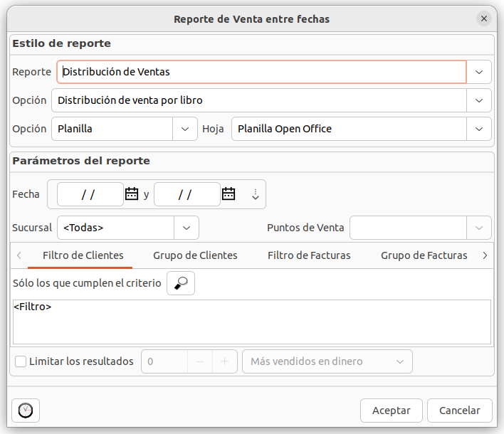Click the Filtro criteria text area
The image size is (504, 434).
pyautogui.click(x=251, y=322)
